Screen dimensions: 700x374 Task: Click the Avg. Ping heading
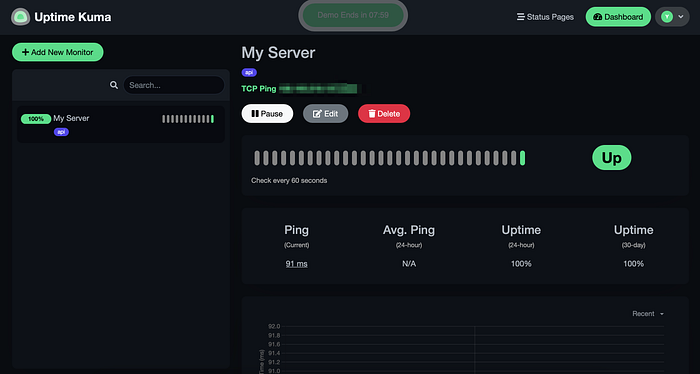tap(409, 230)
